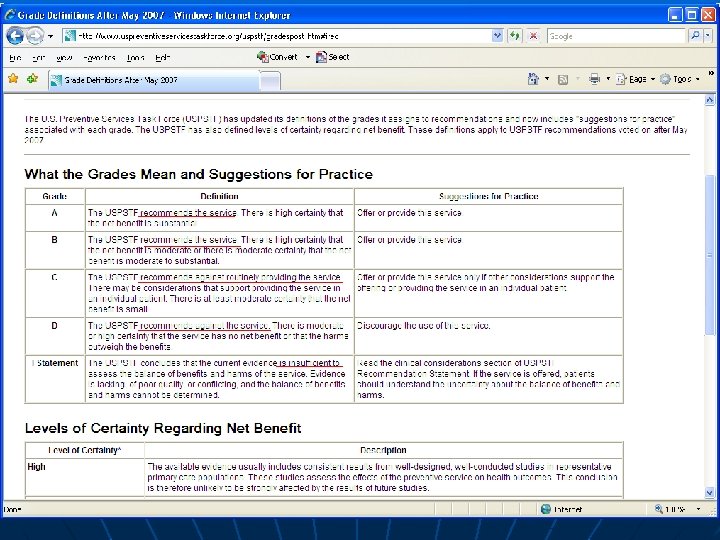This screenshot has height=540, width=720.
Task: Click the Grade B table cell
Action: (55, 250)
